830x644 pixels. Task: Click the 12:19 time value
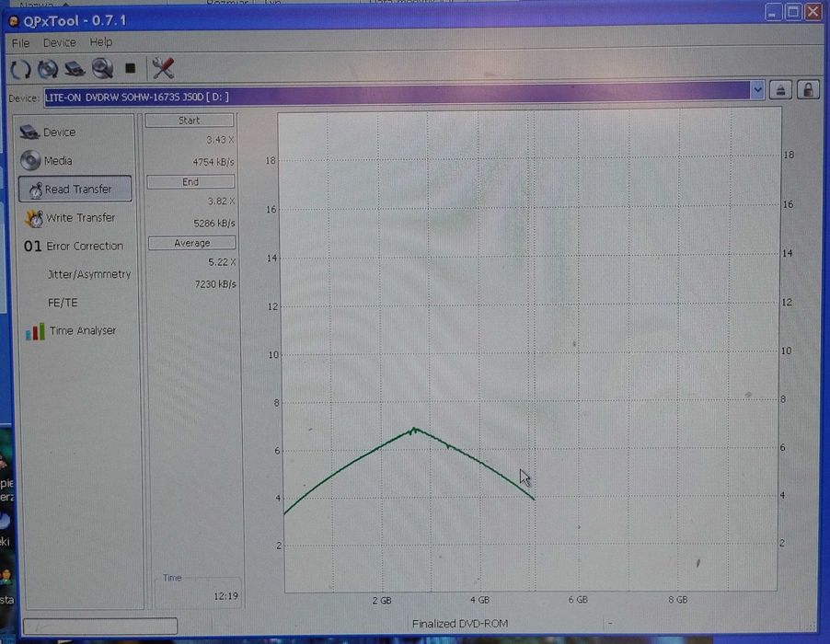[226, 596]
